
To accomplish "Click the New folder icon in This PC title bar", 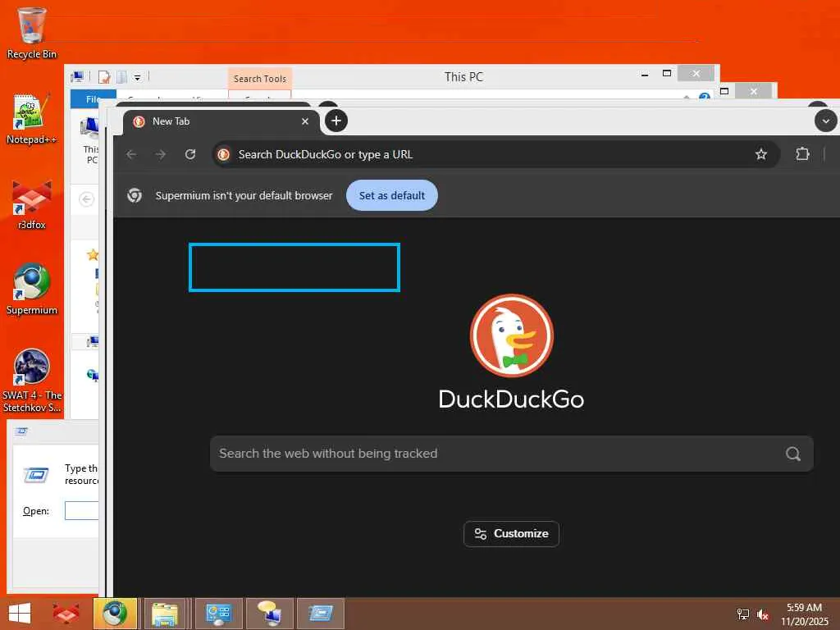I will click(122, 78).
